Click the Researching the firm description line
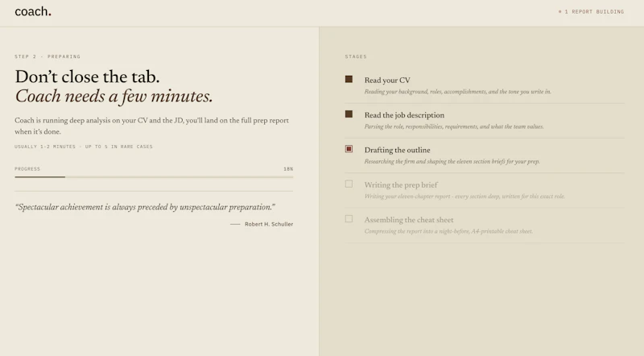The height and width of the screenshot is (356, 644). tap(452, 162)
